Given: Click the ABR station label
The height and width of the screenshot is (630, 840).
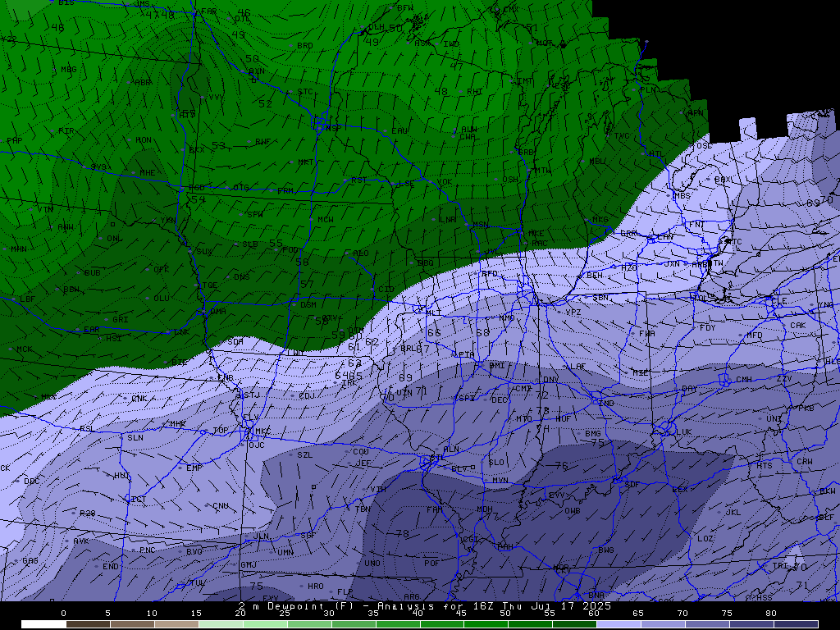Looking at the screenshot, I should tap(143, 83).
